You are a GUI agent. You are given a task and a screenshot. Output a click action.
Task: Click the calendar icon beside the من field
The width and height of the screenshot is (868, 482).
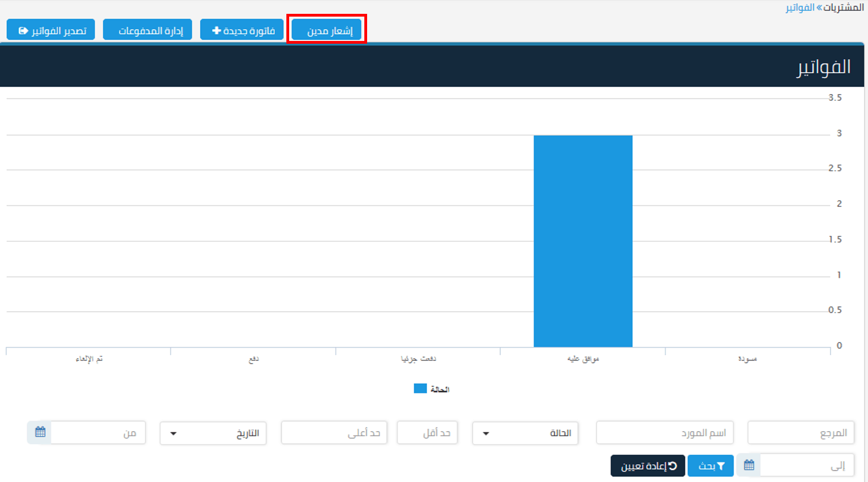40,432
